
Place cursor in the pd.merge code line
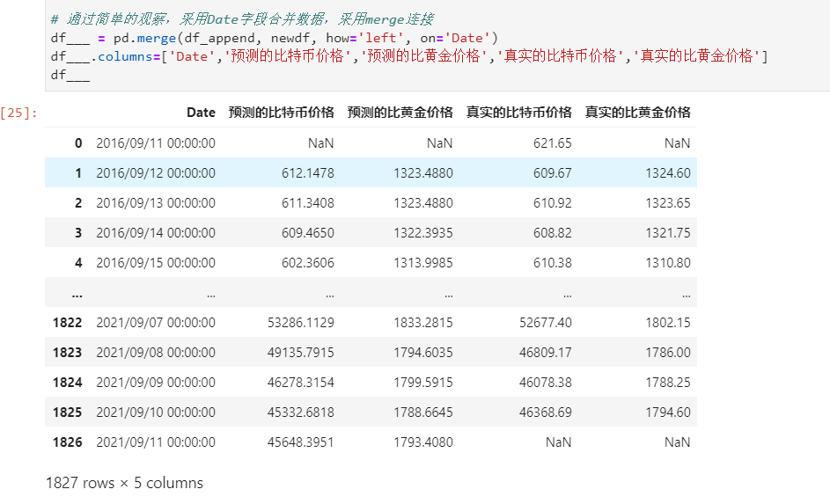tap(273, 37)
